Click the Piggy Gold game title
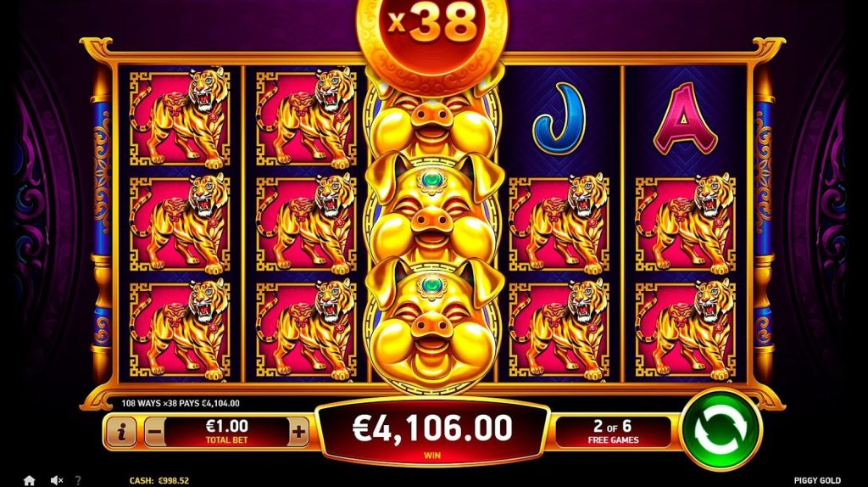This screenshot has width=868, height=487. (817, 480)
